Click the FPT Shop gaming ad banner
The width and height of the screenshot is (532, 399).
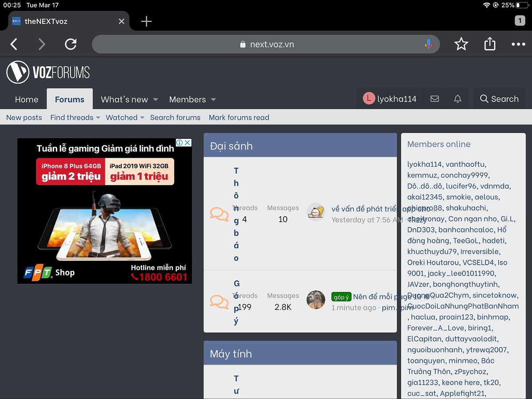(105, 211)
